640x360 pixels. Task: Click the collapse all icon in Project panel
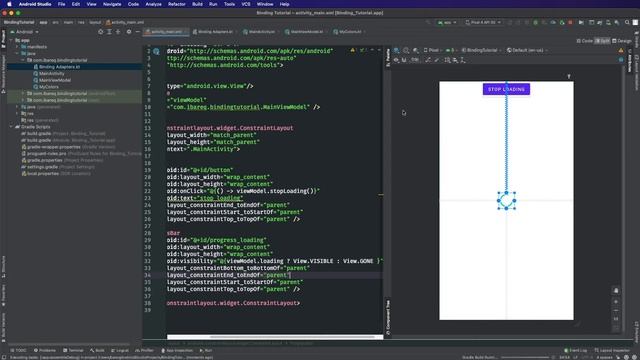(x=118, y=32)
